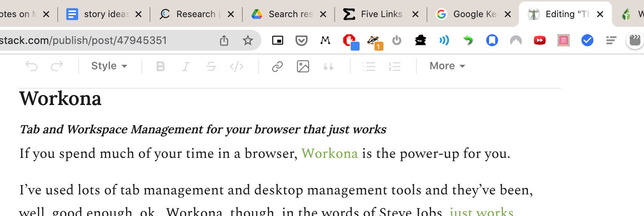Close the Research tab
The height and width of the screenshot is (216, 644).
click(231, 14)
